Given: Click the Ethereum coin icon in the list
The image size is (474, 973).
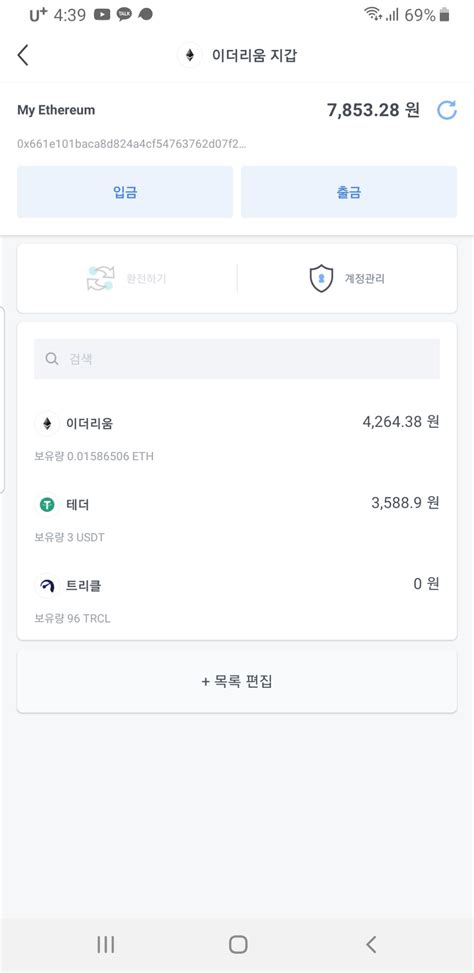Looking at the screenshot, I should pos(47,424).
